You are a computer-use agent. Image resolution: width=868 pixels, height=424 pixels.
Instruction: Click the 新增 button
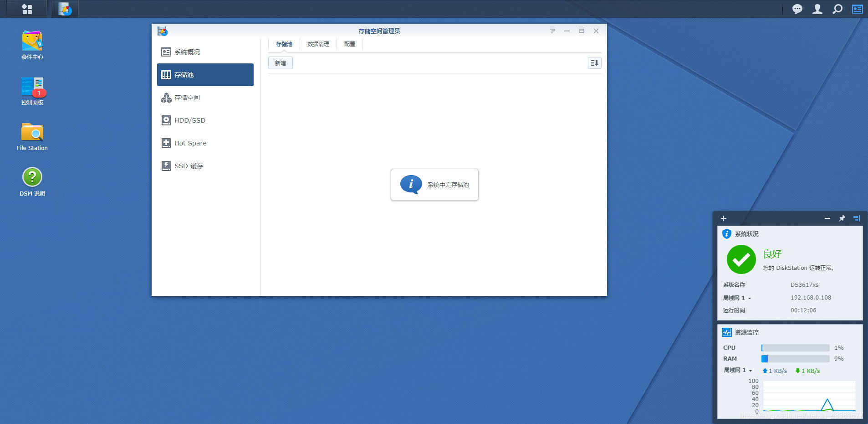pos(281,63)
